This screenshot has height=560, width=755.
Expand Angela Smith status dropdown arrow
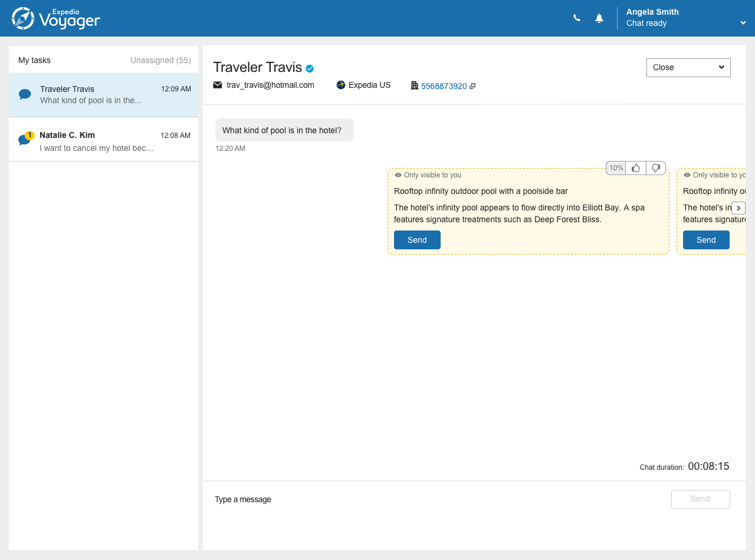click(x=743, y=23)
